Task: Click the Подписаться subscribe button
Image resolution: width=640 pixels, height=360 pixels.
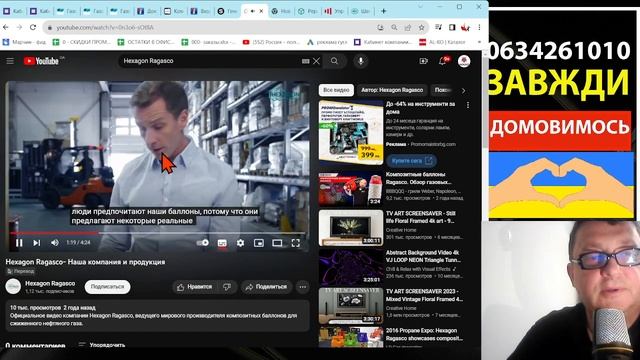Action: [x=107, y=287]
